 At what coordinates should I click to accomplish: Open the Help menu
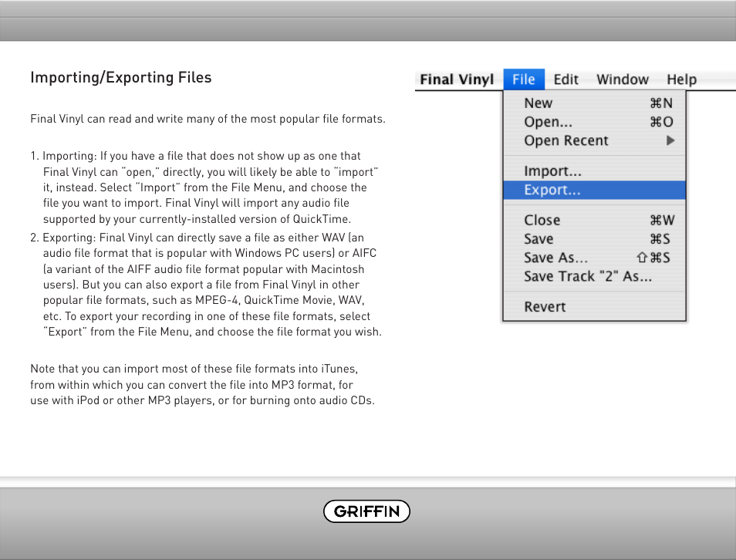click(x=681, y=79)
